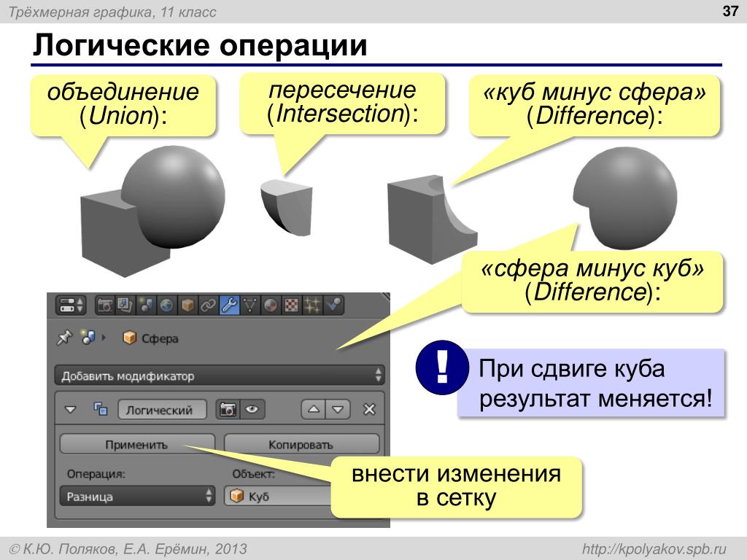Open the Scene properties tab icon
747x560 pixels.
coord(146,306)
